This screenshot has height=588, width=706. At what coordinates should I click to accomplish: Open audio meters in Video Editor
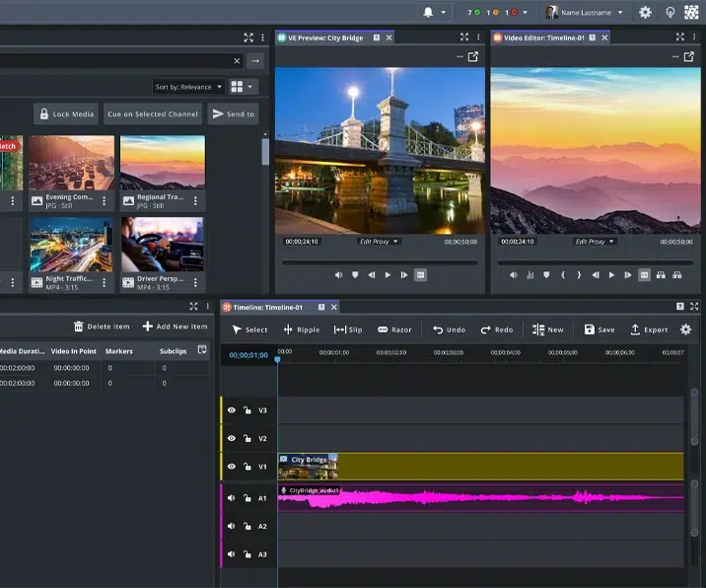click(529, 275)
